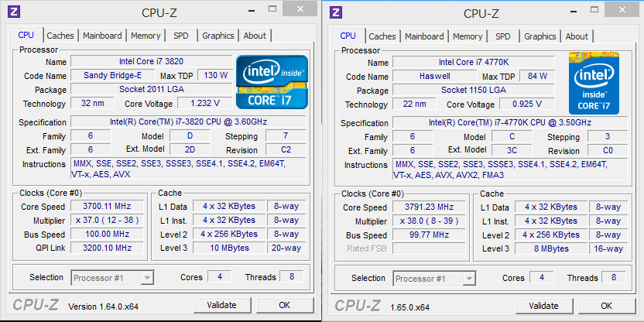Click revision C0 value in right window
Image resolution: width=644 pixels, height=322 pixels.
click(x=608, y=150)
